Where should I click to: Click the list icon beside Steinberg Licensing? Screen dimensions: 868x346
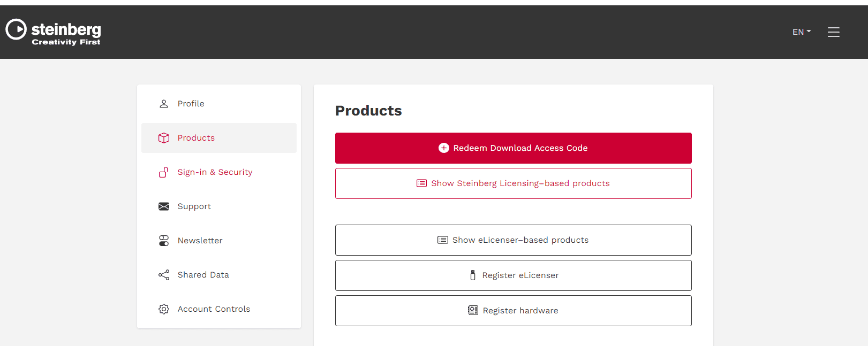pyautogui.click(x=422, y=183)
